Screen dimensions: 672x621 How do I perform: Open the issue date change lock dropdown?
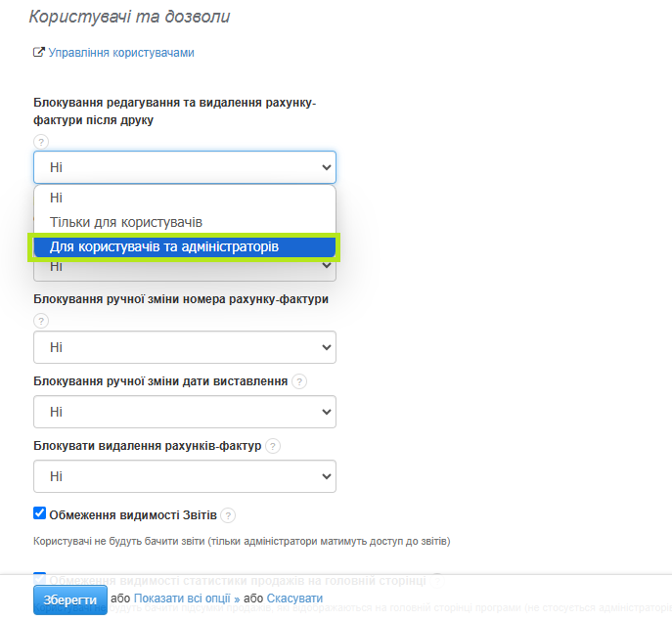point(185,412)
